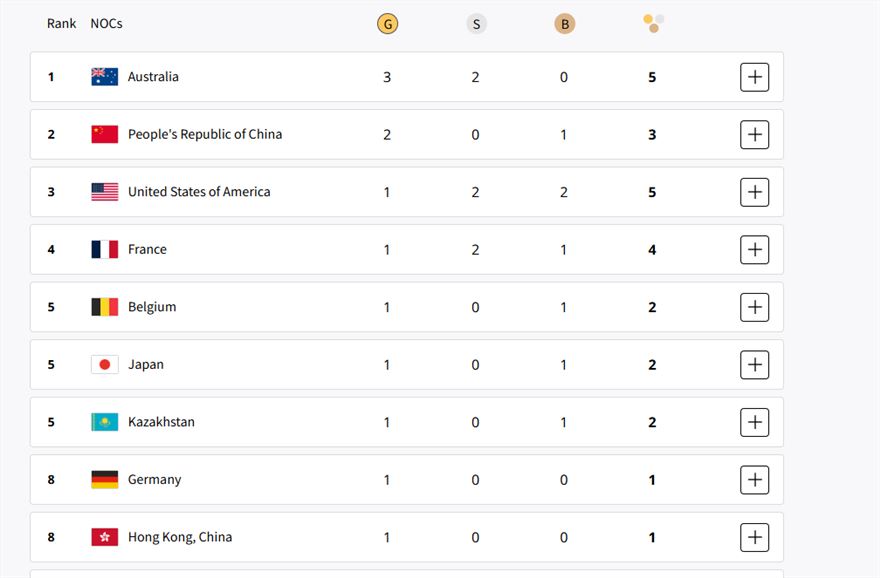Expand People's Republic of China row
The width and height of the screenshot is (880, 578).
point(754,134)
